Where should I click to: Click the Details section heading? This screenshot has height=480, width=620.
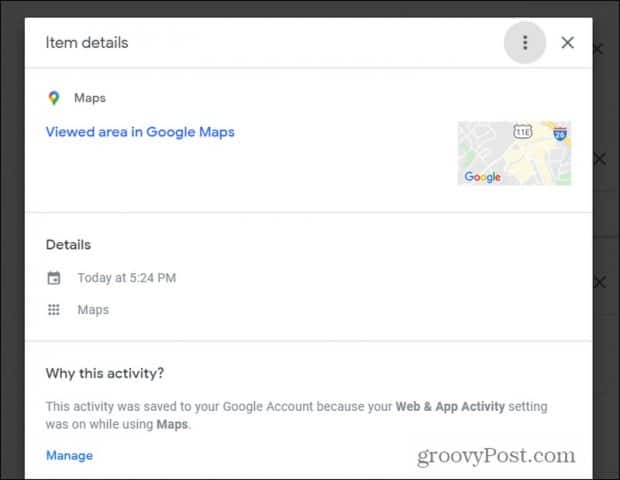point(68,245)
